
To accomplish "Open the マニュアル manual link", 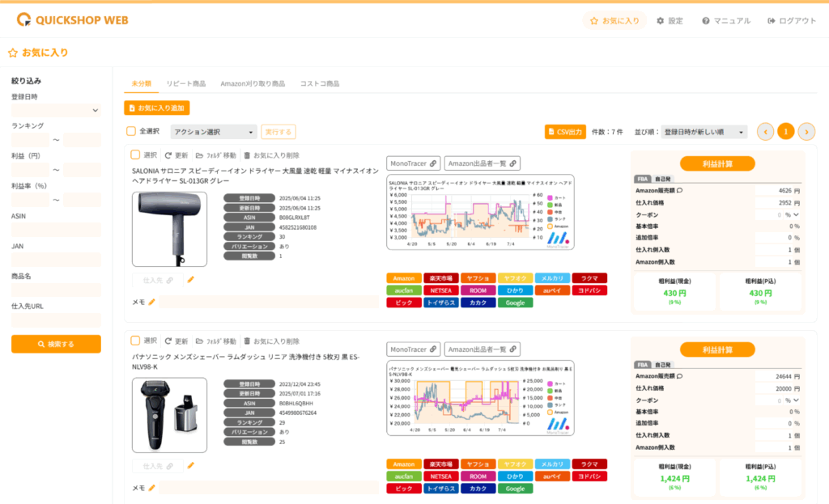I will [x=726, y=20].
